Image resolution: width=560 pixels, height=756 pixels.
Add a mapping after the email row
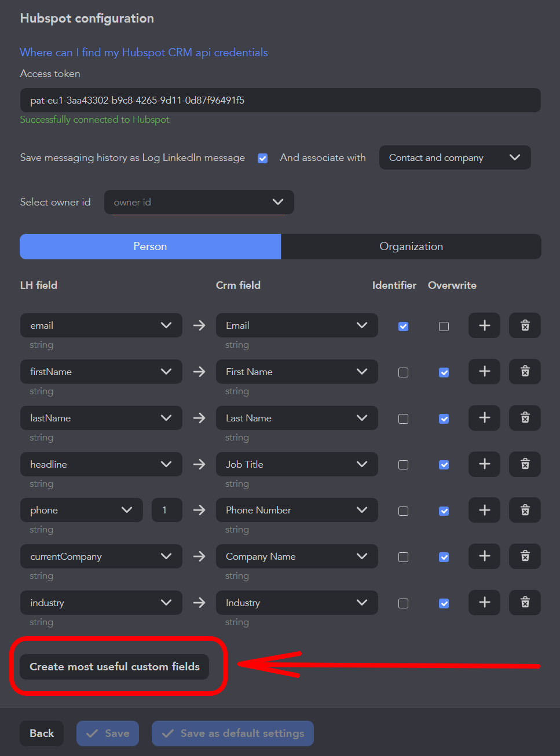coord(484,325)
